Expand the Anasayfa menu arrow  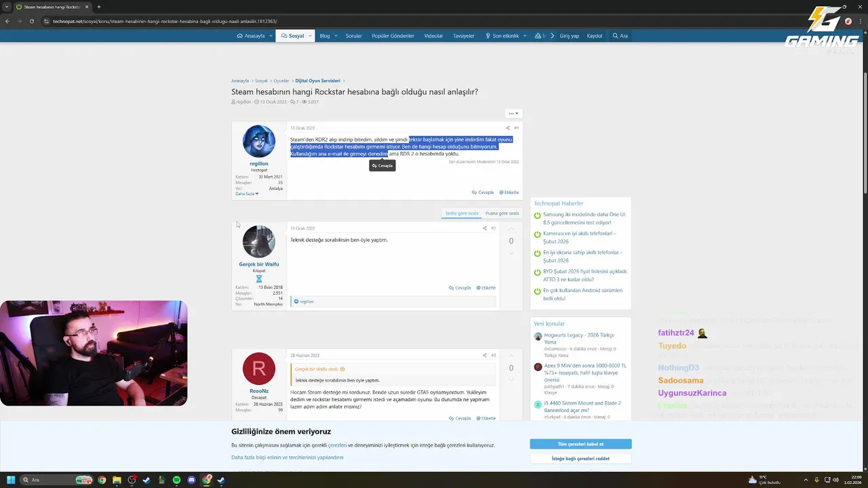click(271, 36)
